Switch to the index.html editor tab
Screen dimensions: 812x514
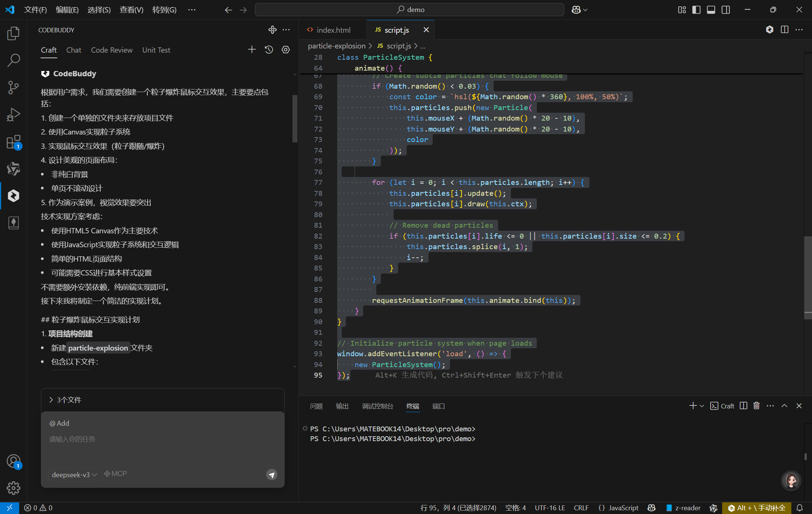click(333, 30)
